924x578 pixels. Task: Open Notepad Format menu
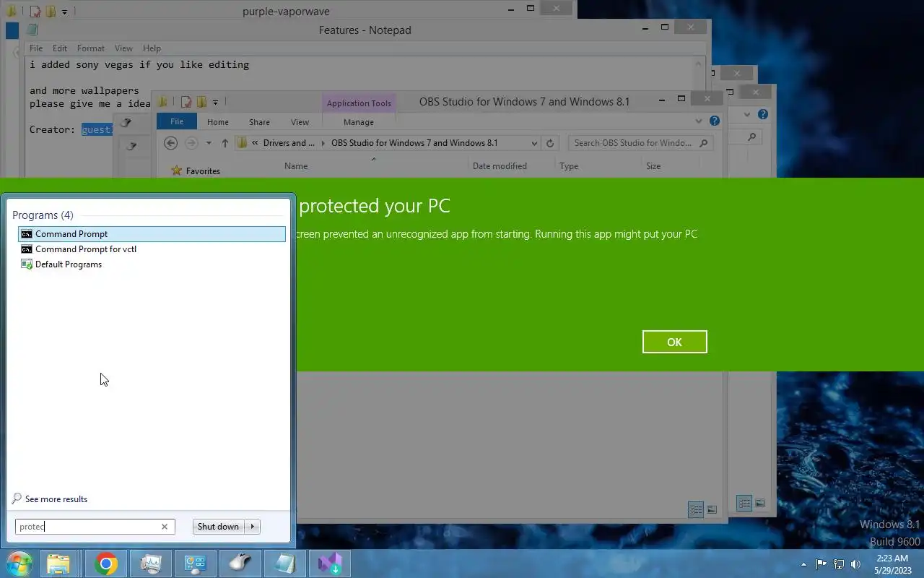click(91, 48)
